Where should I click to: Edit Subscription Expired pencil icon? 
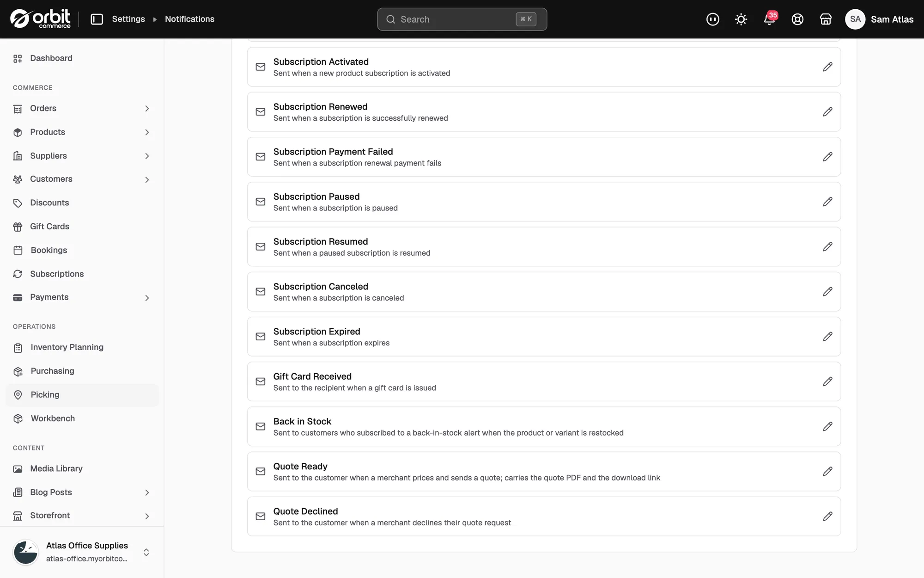[827, 337]
